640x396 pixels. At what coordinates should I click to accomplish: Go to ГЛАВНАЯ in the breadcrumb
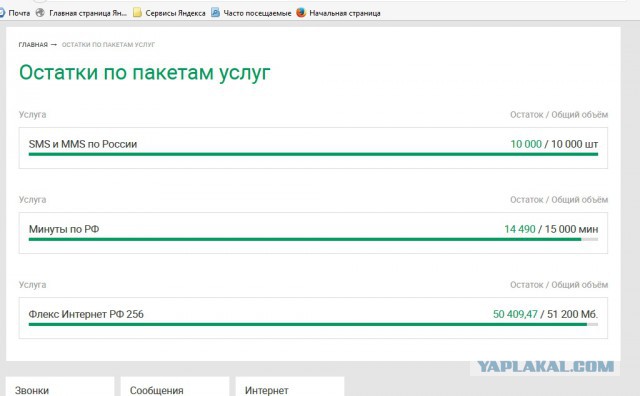click(x=33, y=44)
